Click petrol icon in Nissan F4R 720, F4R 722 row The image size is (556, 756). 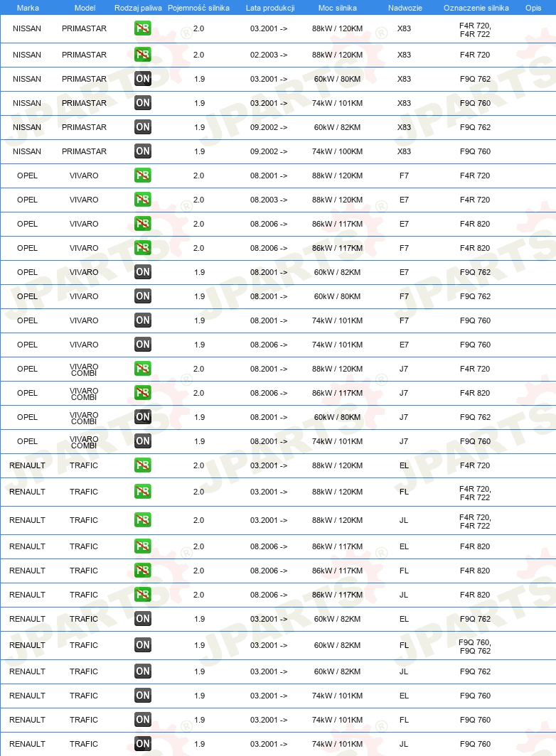(x=142, y=28)
